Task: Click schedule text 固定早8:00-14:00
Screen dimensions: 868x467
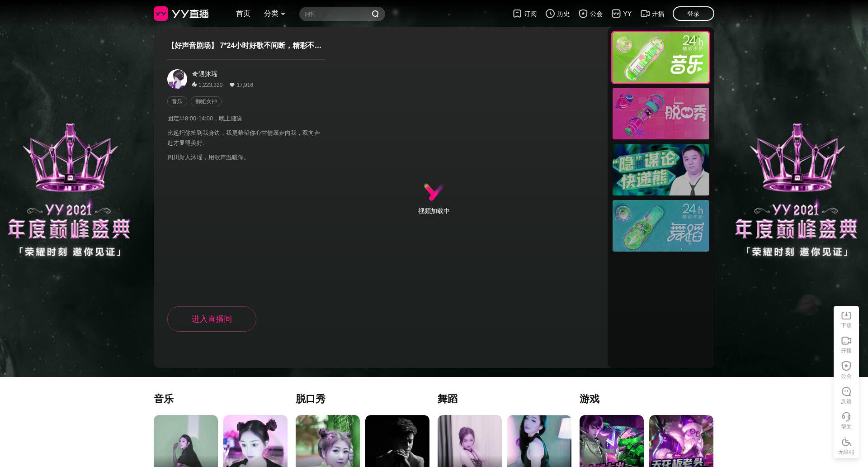Action: pos(190,119)
